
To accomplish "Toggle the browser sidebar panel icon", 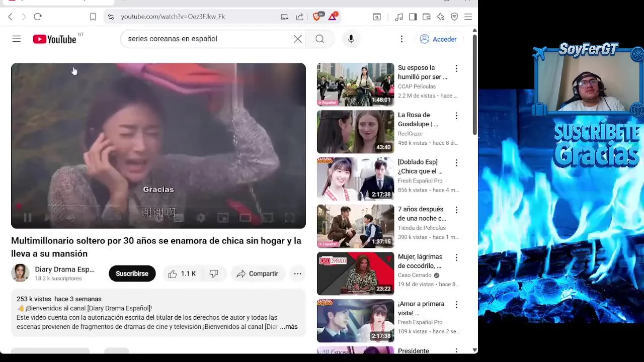I will (x=413, y=17).
